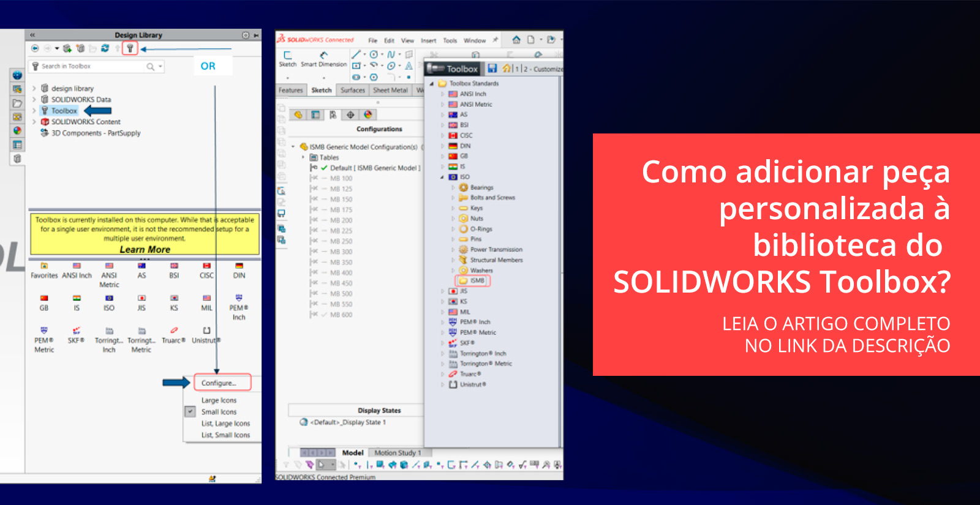Open the DisplayManager tab icon
Viewport: 980px width, 505px height.
click(x=368, y=114)
